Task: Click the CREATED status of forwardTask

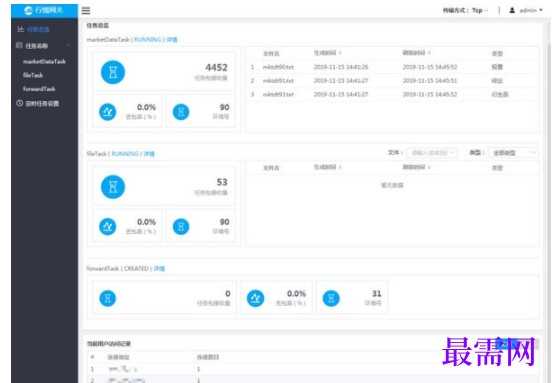Action: pyautogui.click(x=136, y=269)
